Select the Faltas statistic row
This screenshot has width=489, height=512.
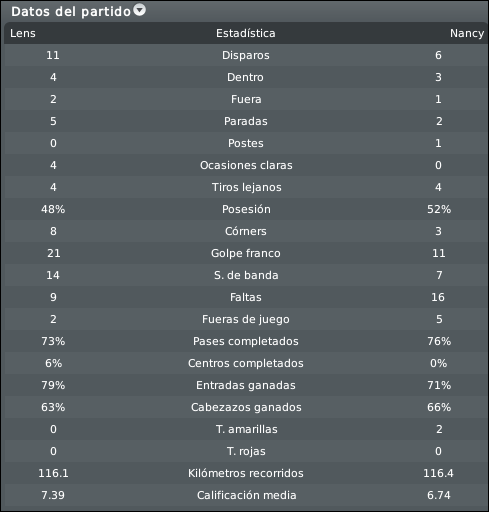tap(246, 297)
